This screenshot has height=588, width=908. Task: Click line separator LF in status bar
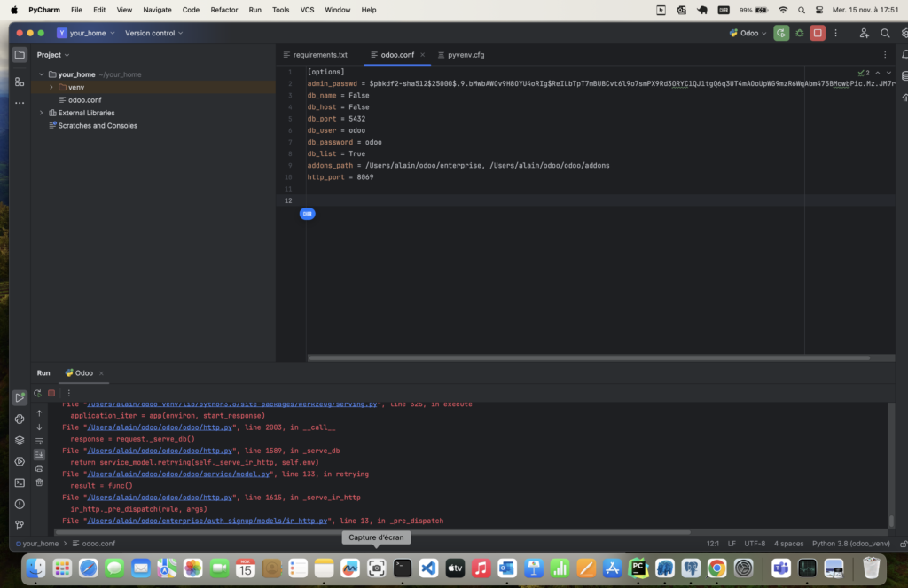pyautogui.click(x=732, y=544)
